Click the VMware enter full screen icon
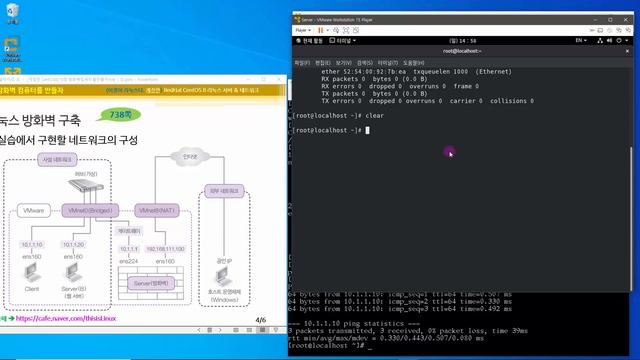640x360 pixels. point(346,30)
